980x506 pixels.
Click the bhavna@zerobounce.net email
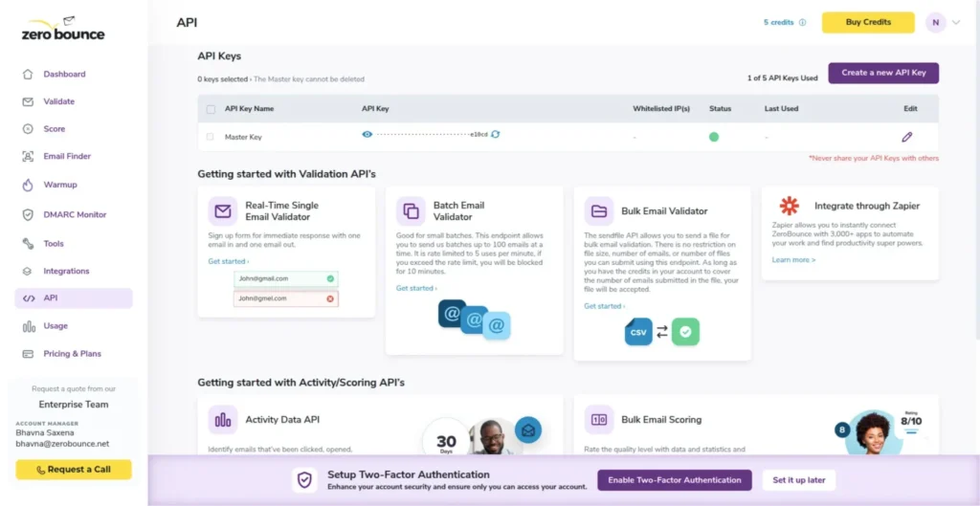(x=62, y=444)
